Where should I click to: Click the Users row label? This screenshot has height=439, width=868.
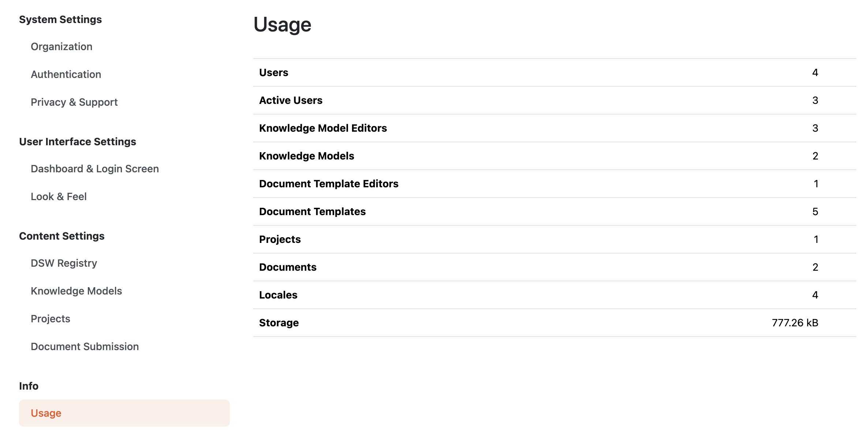(x=274, y=72)
